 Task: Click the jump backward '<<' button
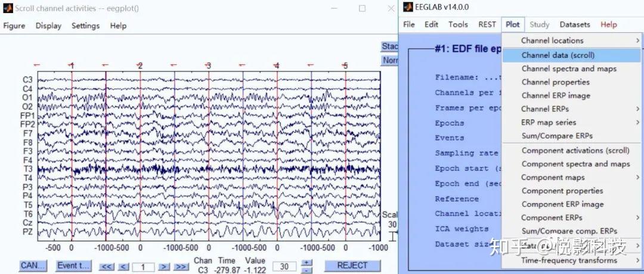[107, 267]
